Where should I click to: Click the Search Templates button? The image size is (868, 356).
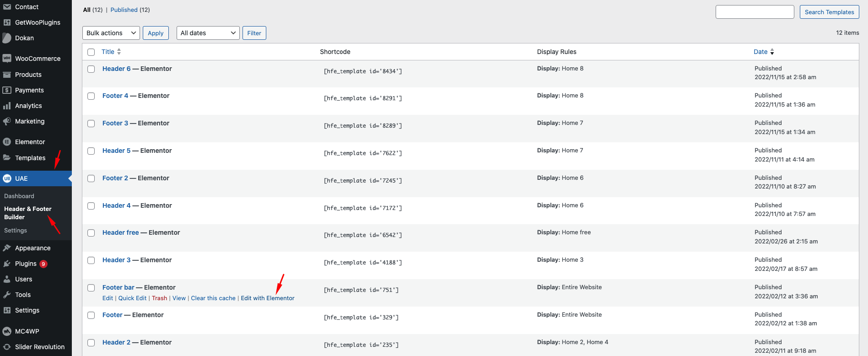click(x=829, y=12)
